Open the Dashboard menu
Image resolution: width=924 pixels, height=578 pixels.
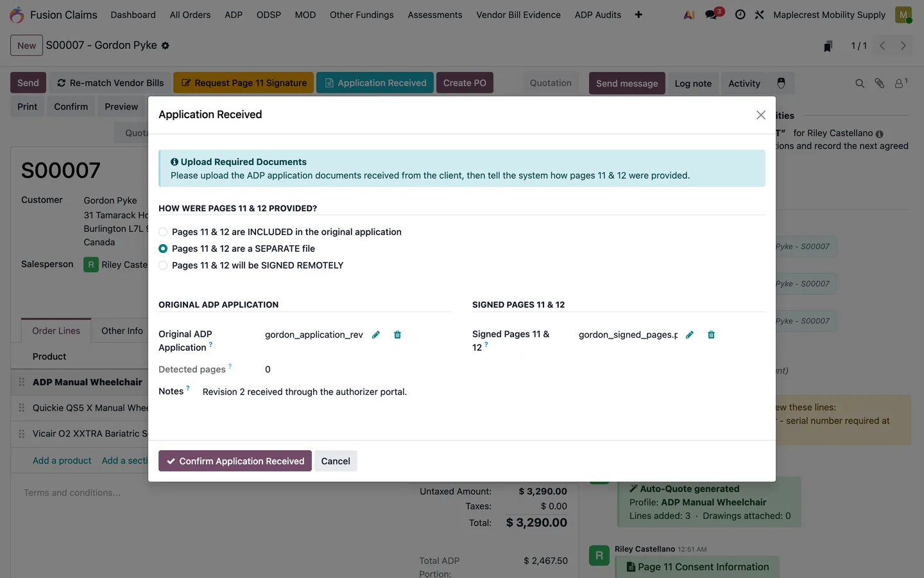[133, 15]
